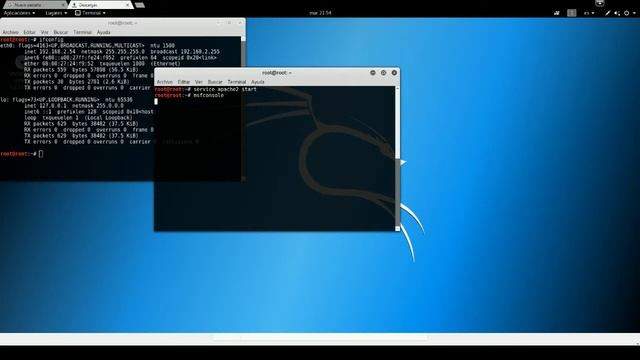This screenshot has height=360, width=640.
Task: Close the Nueva pestaña browser tab
Action: pyautogui.click(x=63, y=5)
